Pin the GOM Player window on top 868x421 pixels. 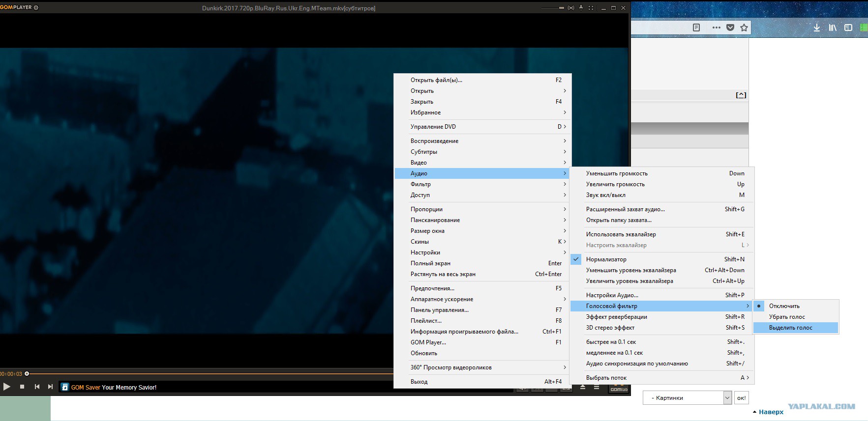coord(581,8)
